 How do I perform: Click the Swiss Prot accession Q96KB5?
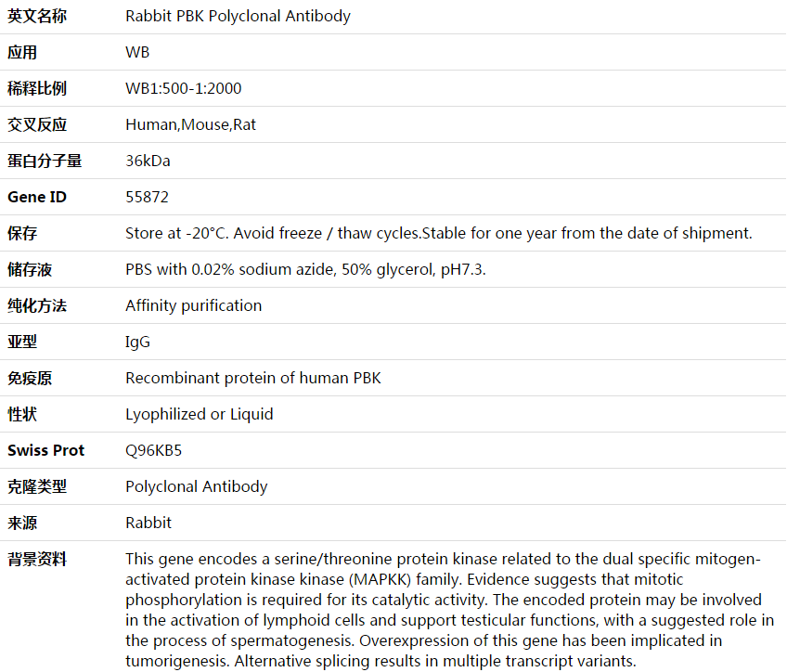point(153,450)
